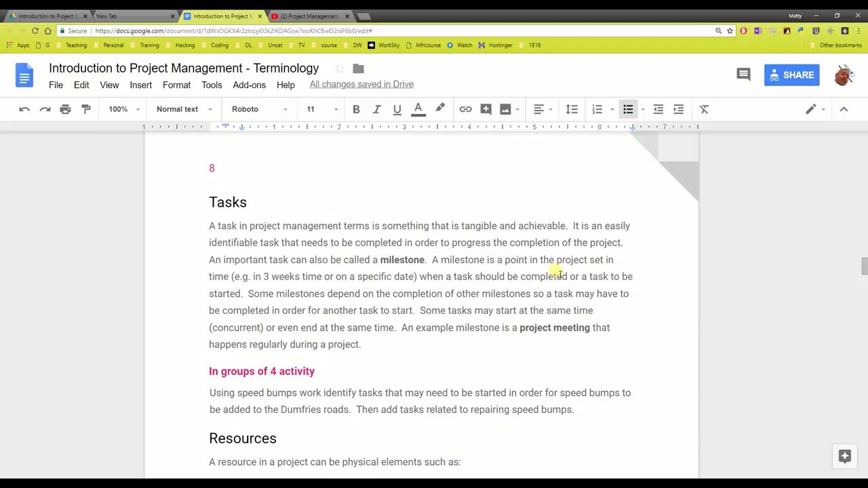Open the font size 11 dropdown
Image resolution: width=868 pixels, height=488 pixels.
pyautogui.click(x=321, y=109)
